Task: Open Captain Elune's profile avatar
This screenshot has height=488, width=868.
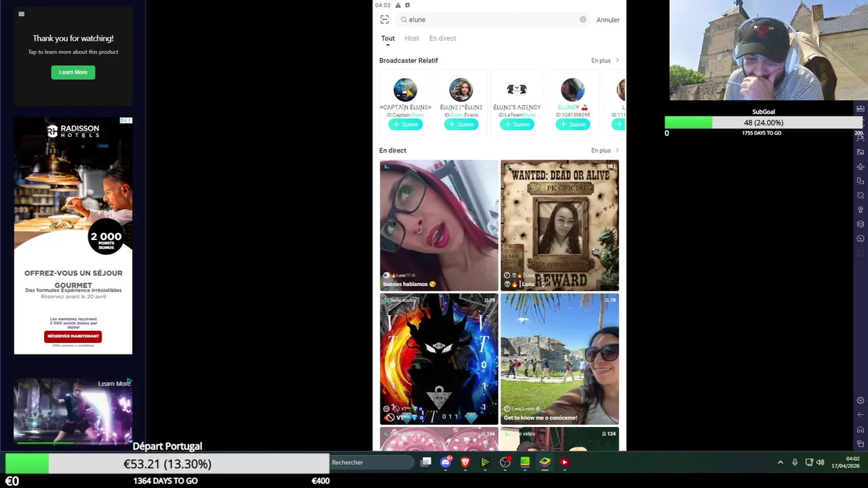Action: pos(405,90)
